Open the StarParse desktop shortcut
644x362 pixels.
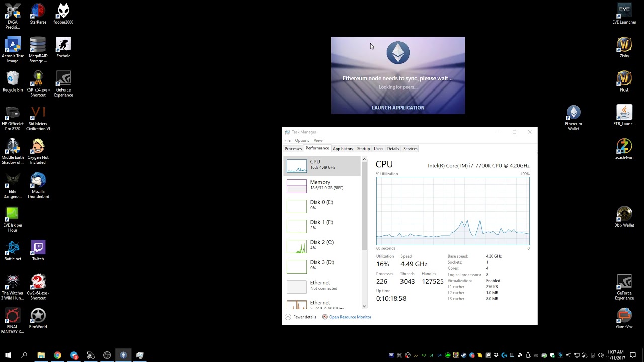pos(38,14)
